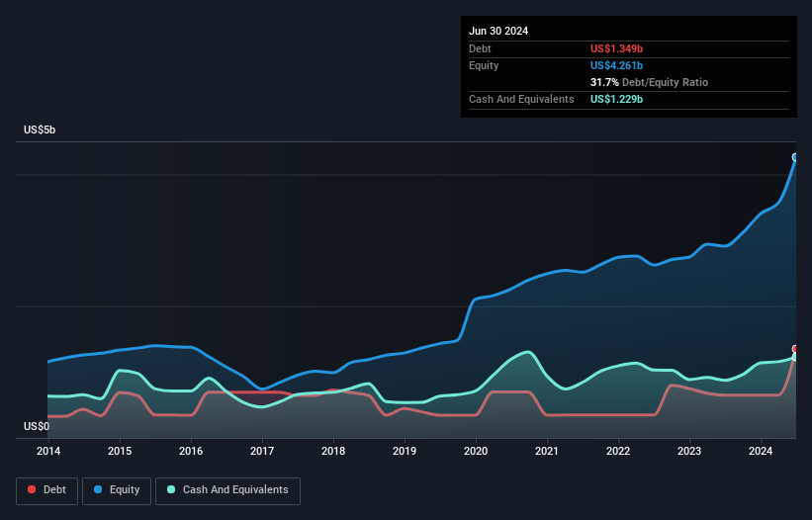The image size is (812, 520).
Task: Select the 2020 x-axis label
Action: tap(476, 451)
